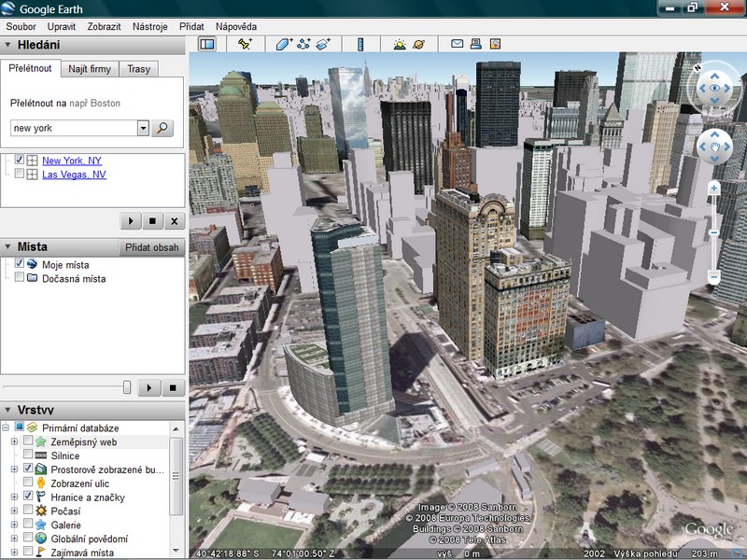Disable the Prostorově zobrazené budovy checkbox
Image resolution: width=747 pixels, height=560 pixels.
click(x=28, y=469)
